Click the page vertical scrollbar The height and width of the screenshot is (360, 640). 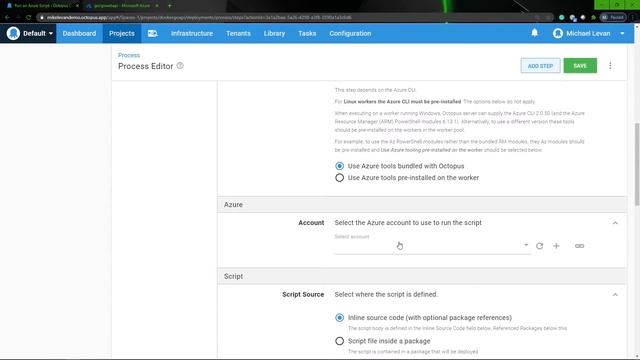[x=637, y=164]
